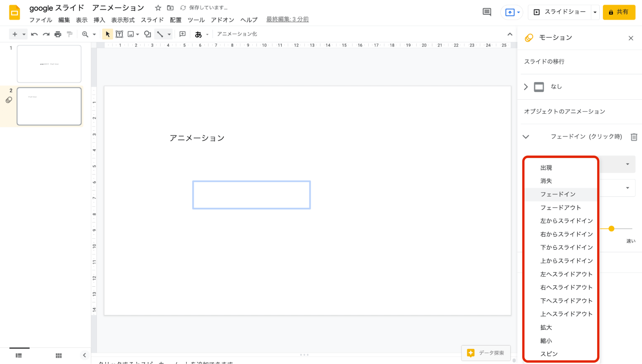Open 最終編集 version history link
This screenshot has width=642, height=364.
(x=287, y=19)
